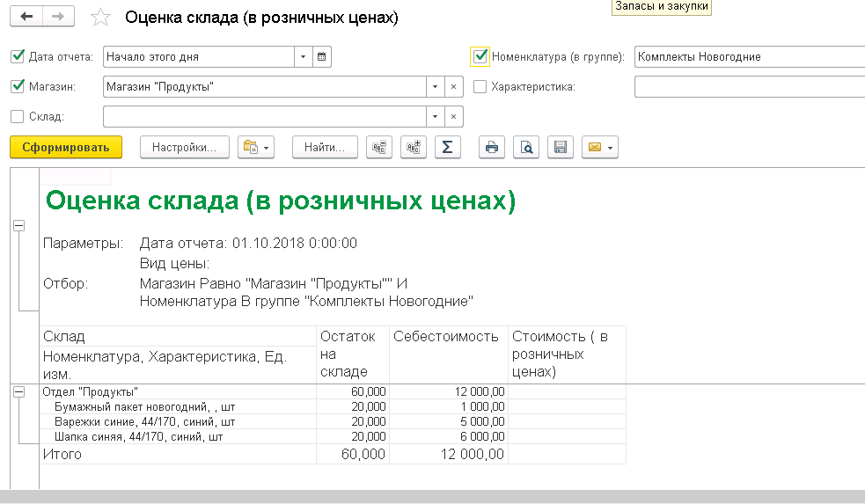865x504 pixels.
Task: Save the report with diskette icon
Action: coord(561,148)
